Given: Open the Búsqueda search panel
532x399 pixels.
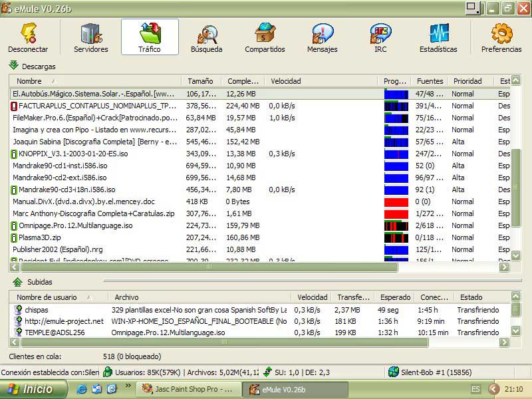Looking at the screenshot, I should pos(207,37).
